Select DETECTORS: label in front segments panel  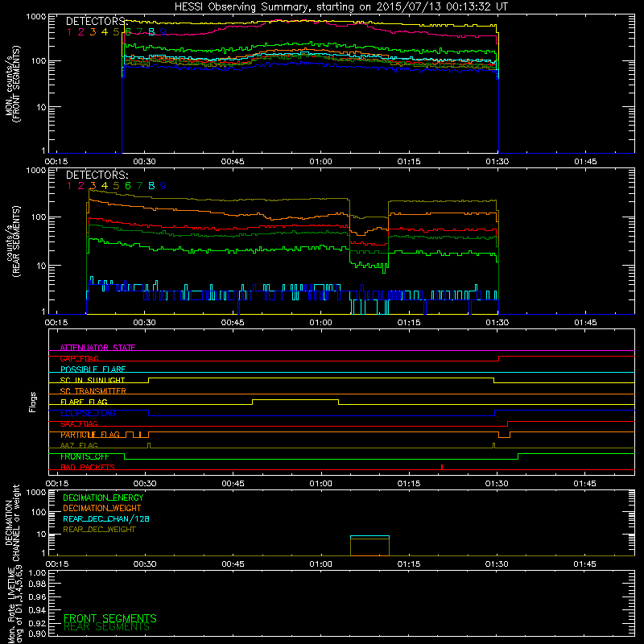tap(97, 22)
